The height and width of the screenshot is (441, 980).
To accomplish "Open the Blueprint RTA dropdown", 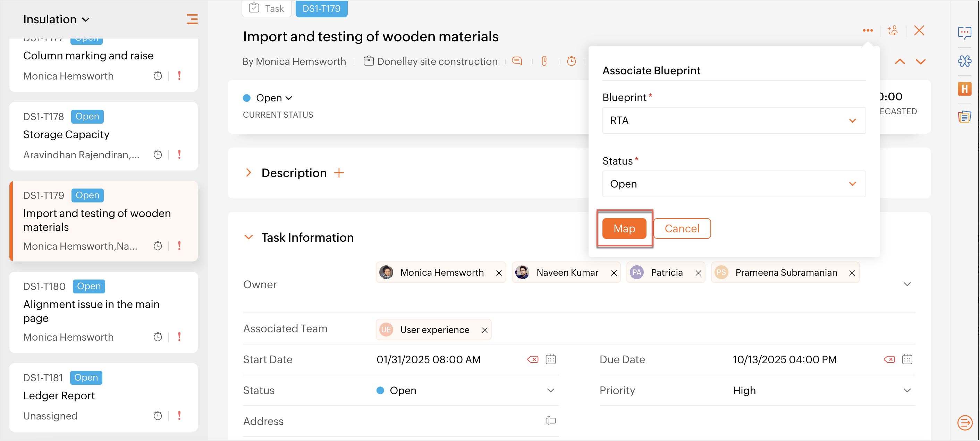I will pyautogui.click(x=734, y=120).
